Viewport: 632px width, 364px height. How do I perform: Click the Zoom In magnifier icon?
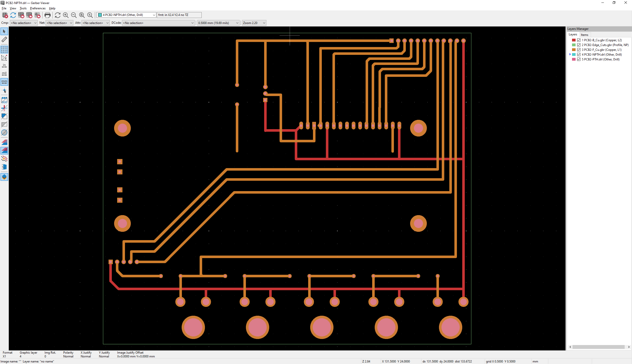(66, 15)
